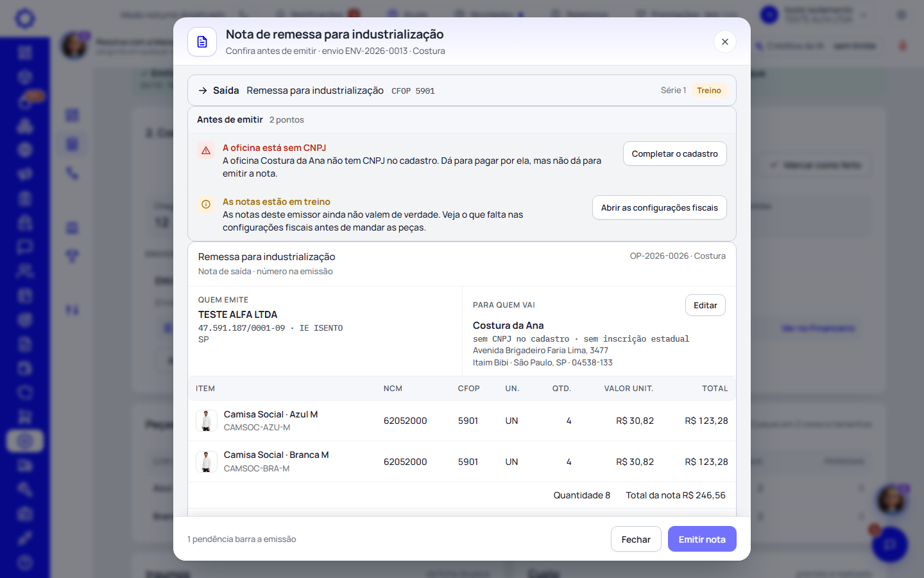Click the Camisa Social Azul M row
Screen dimensions: 924x578
click(x=462, y=421)
